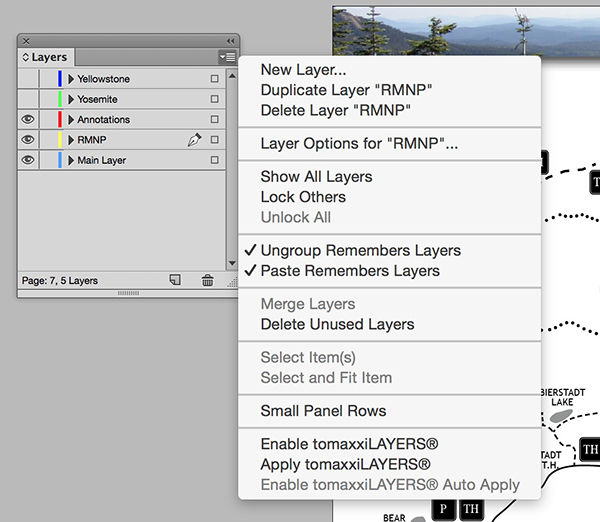Choose Enable tomaxxiLAYERS®
The image size is (600, 522).
pyautogui.click(x=390, y=444)
